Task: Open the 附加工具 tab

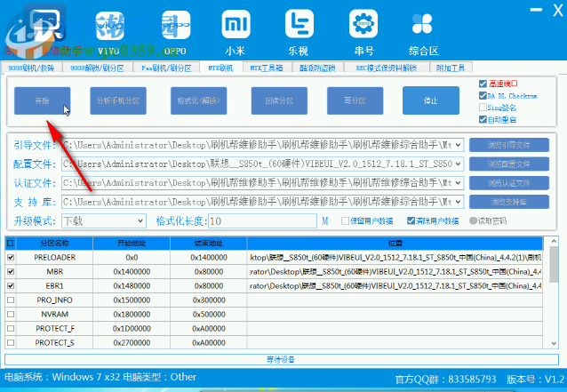Action: pyautogui.click(x=451, y=68)
